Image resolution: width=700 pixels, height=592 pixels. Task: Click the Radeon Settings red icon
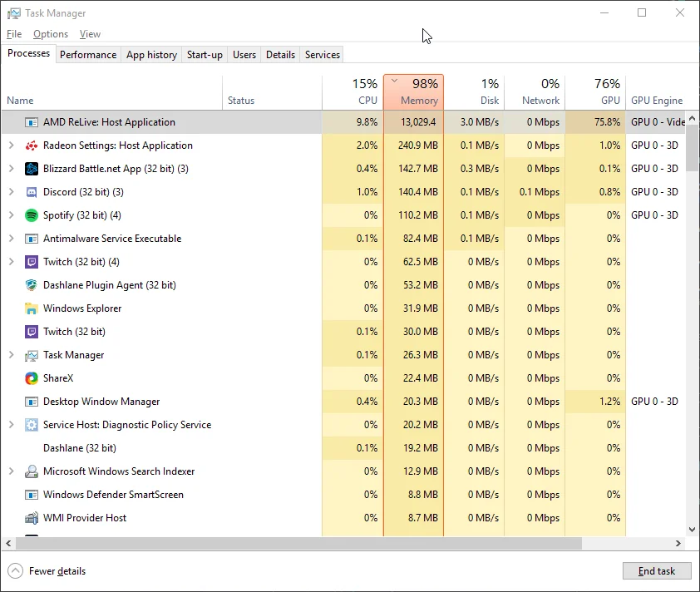(32, 146)
